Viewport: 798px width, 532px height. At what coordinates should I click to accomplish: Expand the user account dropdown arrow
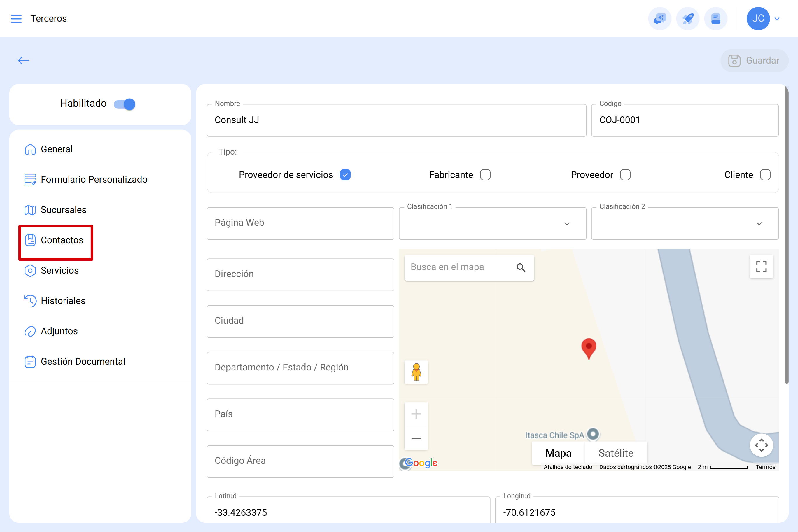(x=777, y=19)
